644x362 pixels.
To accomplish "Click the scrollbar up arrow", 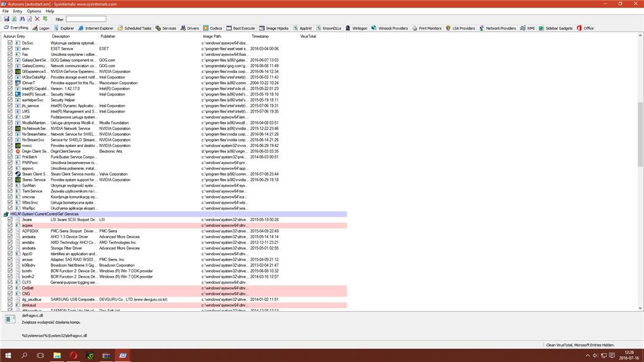I will click(640, 36).
